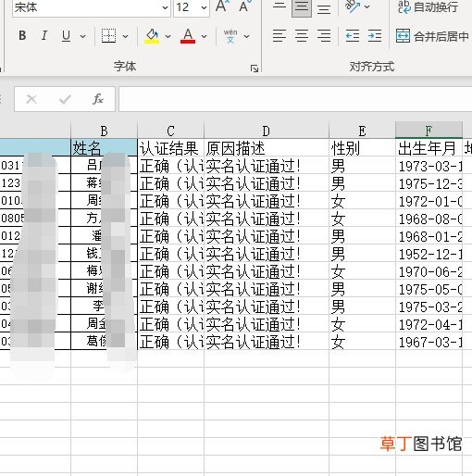Toggle bold formatting

point(22,36)
